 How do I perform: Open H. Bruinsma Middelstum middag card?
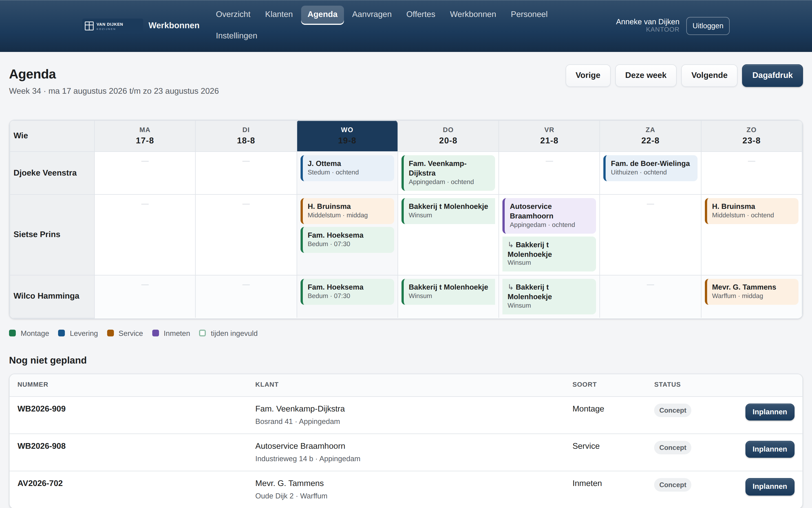pos(347,211)
